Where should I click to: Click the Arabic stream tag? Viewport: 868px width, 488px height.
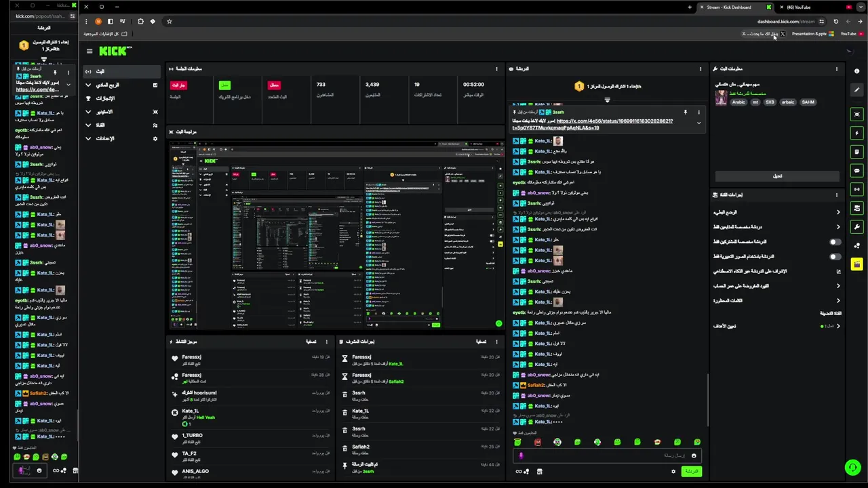coord(738,102)
